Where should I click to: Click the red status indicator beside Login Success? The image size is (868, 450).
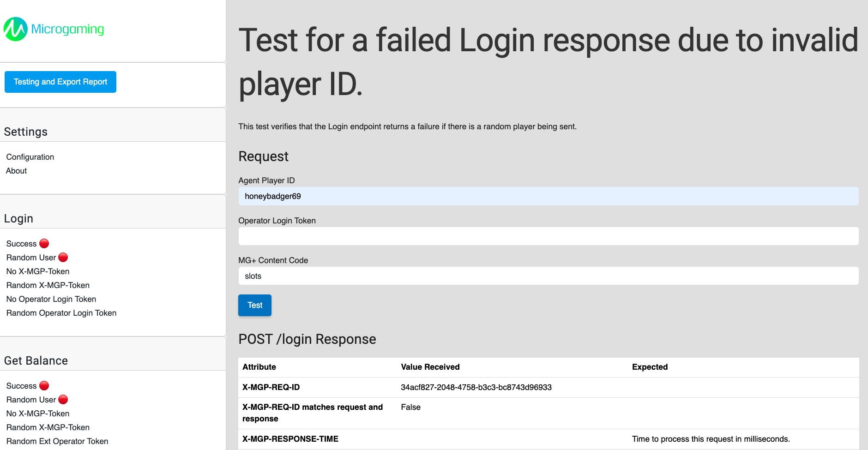click(x=44, y=243)
